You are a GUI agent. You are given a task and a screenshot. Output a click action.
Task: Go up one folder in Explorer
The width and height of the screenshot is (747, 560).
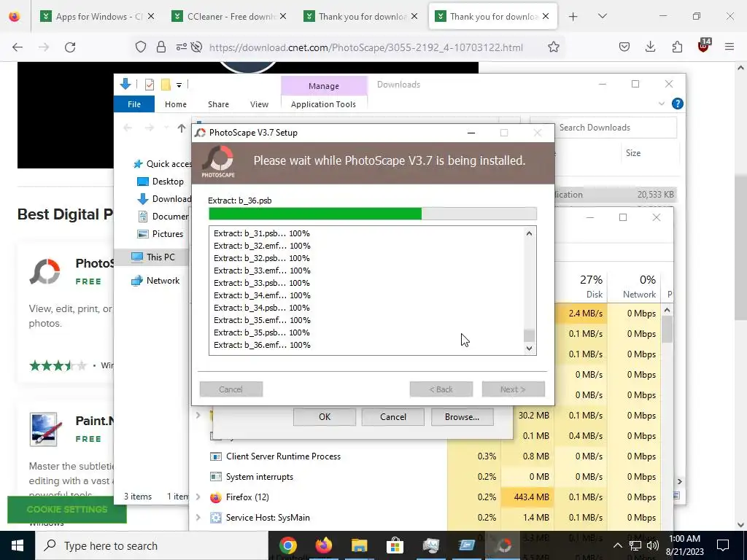click(181, 128)
